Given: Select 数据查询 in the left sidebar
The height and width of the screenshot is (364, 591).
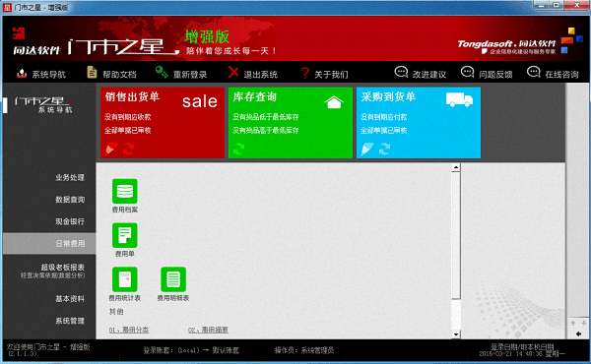Looking at the screenshot, I should [x=70, y=200].
